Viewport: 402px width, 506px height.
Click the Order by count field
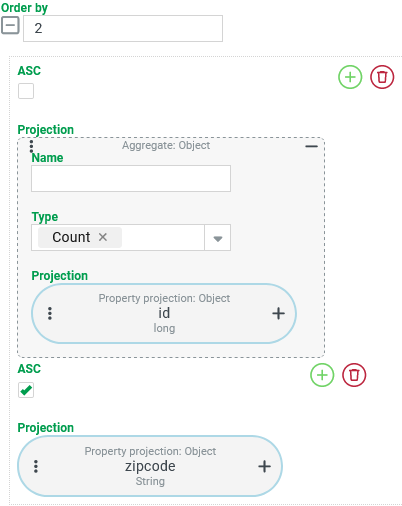(123, 28)
